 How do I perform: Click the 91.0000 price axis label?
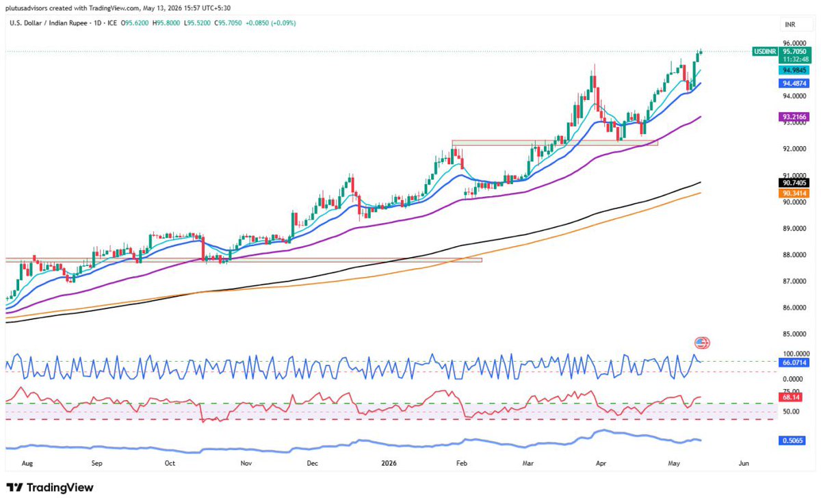795,175
